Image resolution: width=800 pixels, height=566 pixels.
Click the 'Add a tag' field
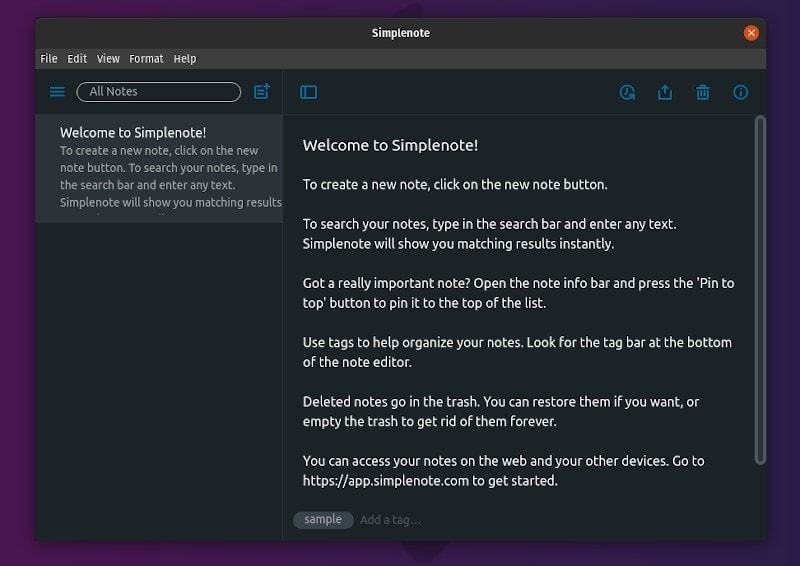click(x=391, y=520)
